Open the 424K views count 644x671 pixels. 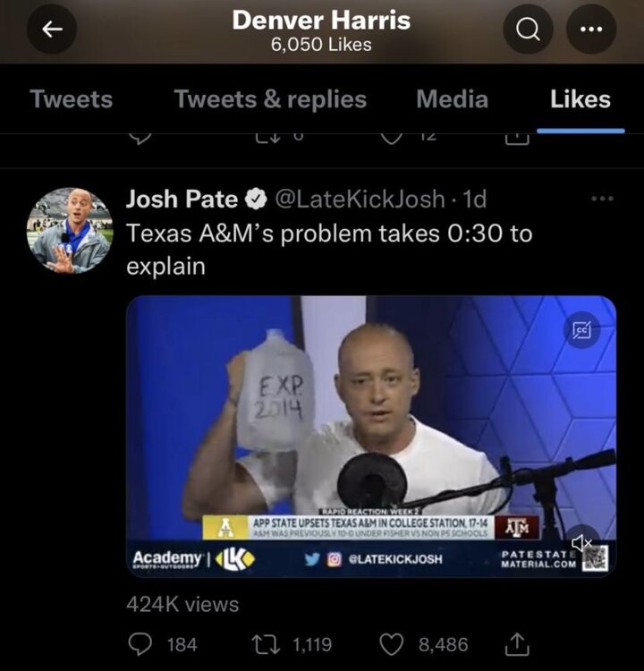point(182,605)
